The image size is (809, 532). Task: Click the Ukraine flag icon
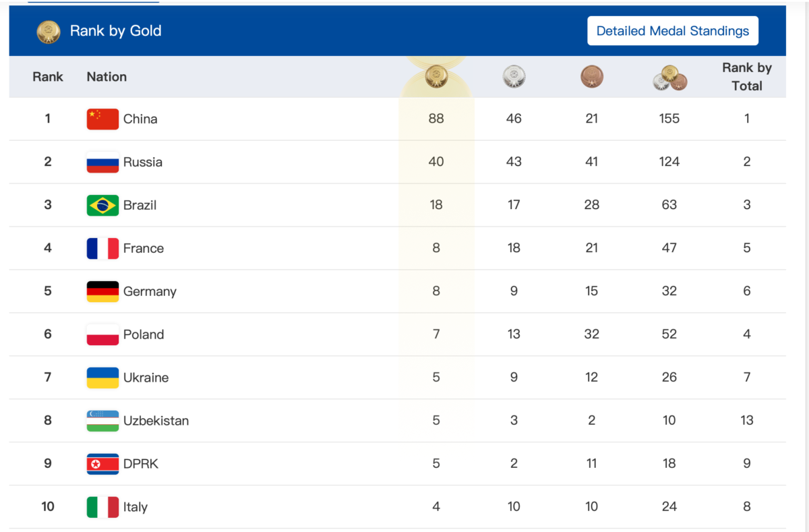pyautogui.click(x=102, y=378)
